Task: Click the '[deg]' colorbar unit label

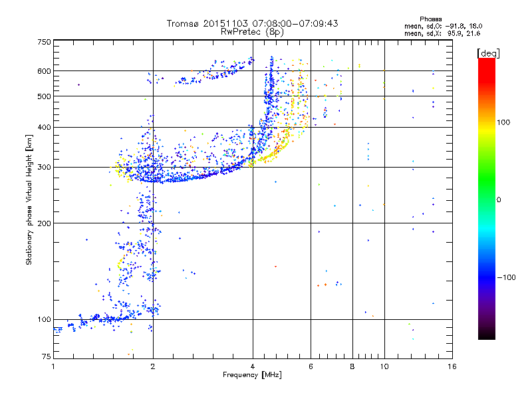Action: (488, 53)
